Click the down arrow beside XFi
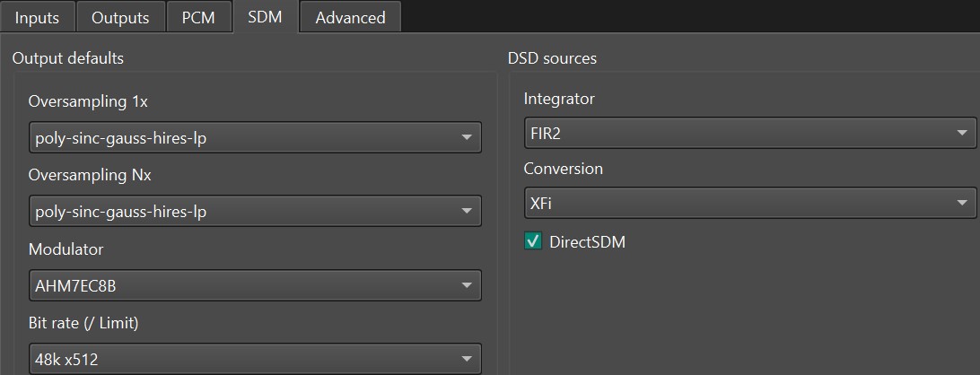Screen dimensions: 980x375 (x=963, y=203)
